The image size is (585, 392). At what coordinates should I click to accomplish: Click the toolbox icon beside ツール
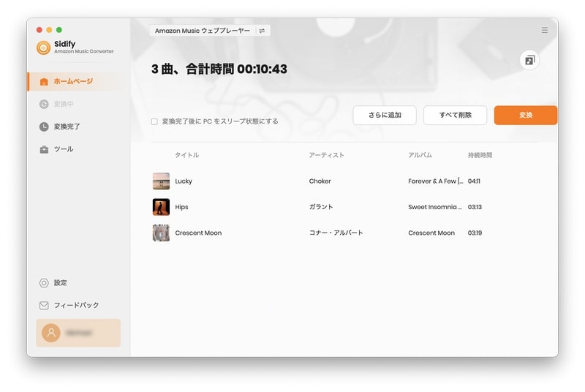pyautogui.click(x=44, y=149)
